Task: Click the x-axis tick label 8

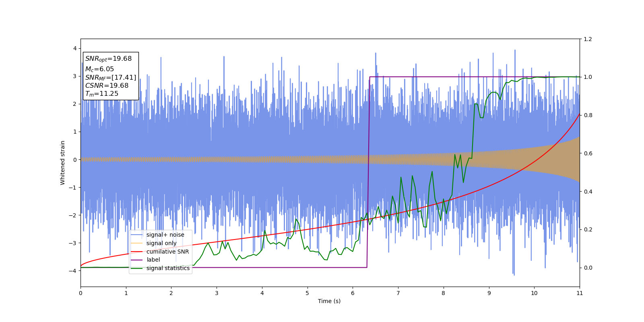Action: tap(444, 293)
